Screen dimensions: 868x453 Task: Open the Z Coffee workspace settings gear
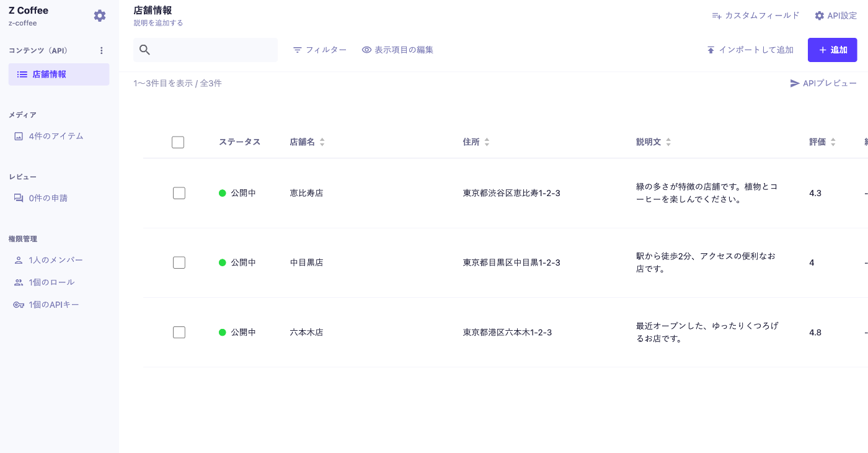[99, 16]
